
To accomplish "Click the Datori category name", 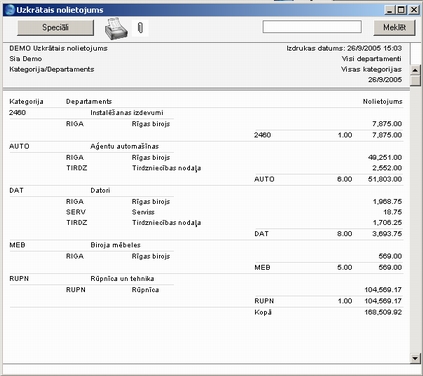I will tap(100, 190).
